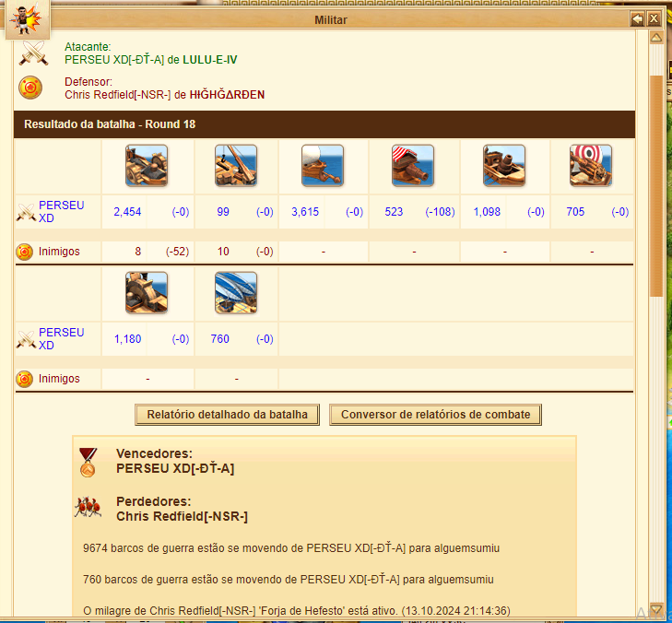The height and width of the screenshot is (623, 672).
Task: Click the back arrow in Militar header
Action: [638, 19]
